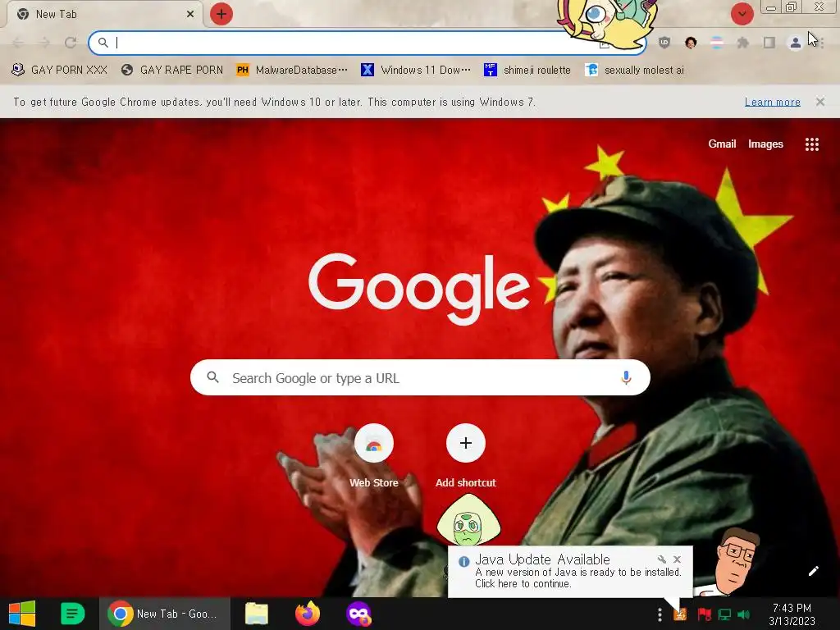Open File Explorer from the taskbar

point(257,614)
